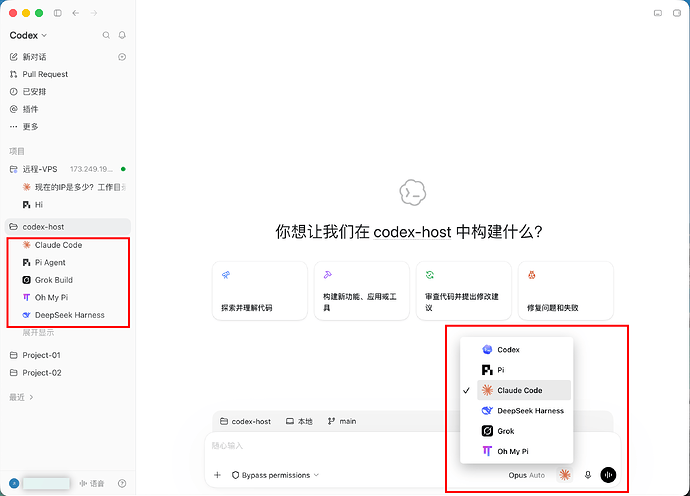
Task: Click top-right rounded window icon
Action: point(677,13)
